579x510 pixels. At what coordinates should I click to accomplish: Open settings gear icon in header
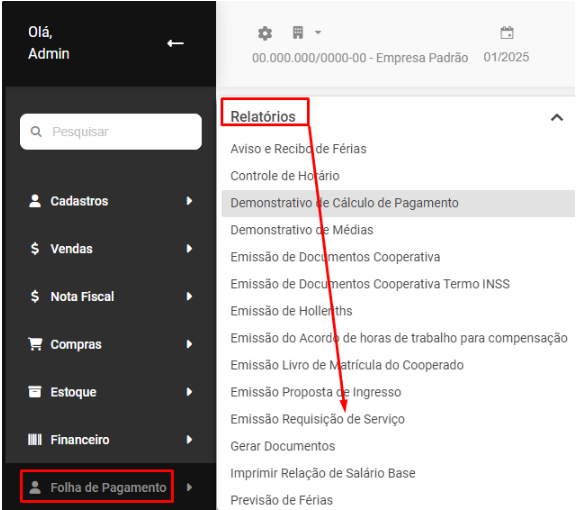(265, 33)
